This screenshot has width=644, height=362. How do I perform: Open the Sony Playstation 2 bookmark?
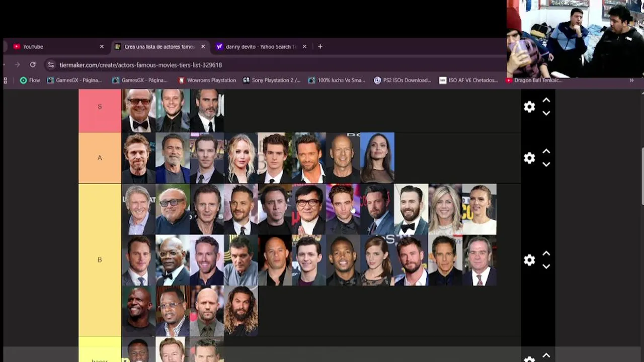272,80
